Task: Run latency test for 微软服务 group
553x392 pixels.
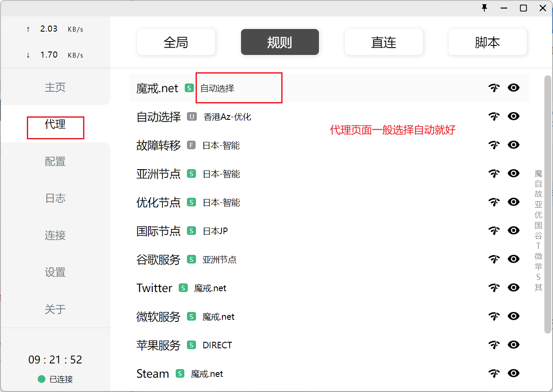Action: 494,316
